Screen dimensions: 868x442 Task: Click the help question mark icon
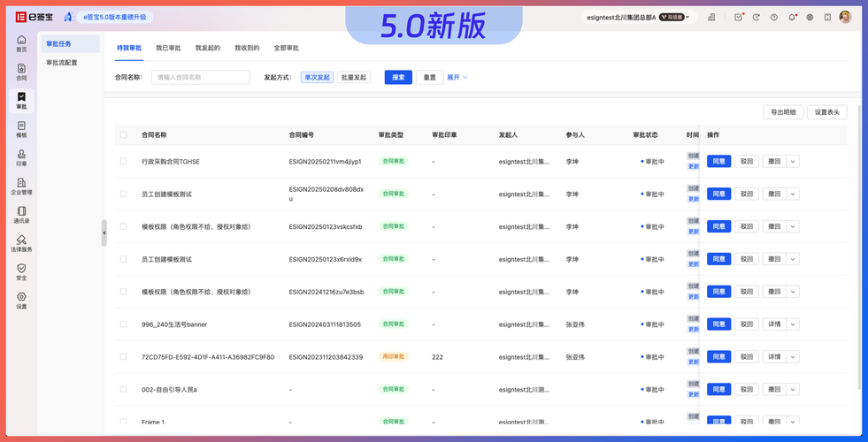pos(774,17)
